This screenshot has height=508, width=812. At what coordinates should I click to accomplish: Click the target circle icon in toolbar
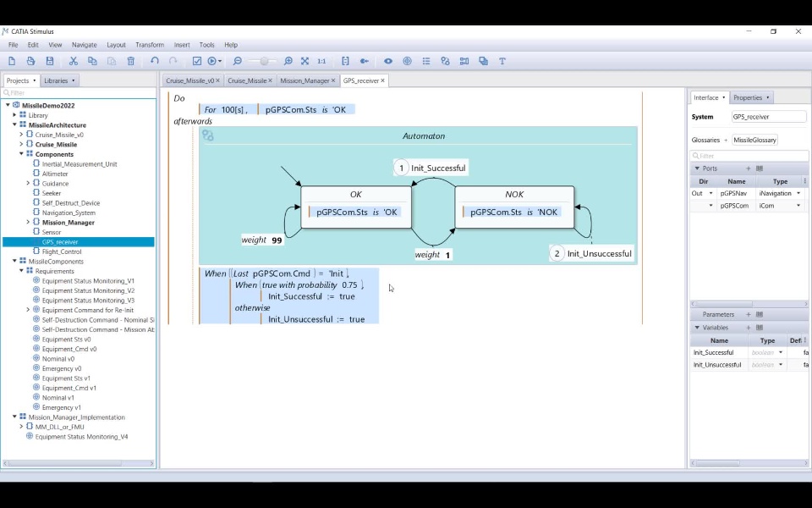pos(407,61)
